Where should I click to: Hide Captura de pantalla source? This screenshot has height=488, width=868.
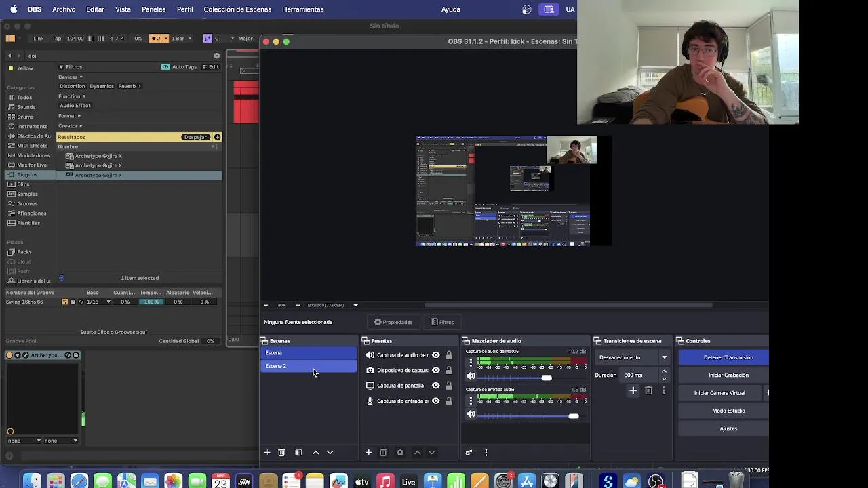pos(436,386)
